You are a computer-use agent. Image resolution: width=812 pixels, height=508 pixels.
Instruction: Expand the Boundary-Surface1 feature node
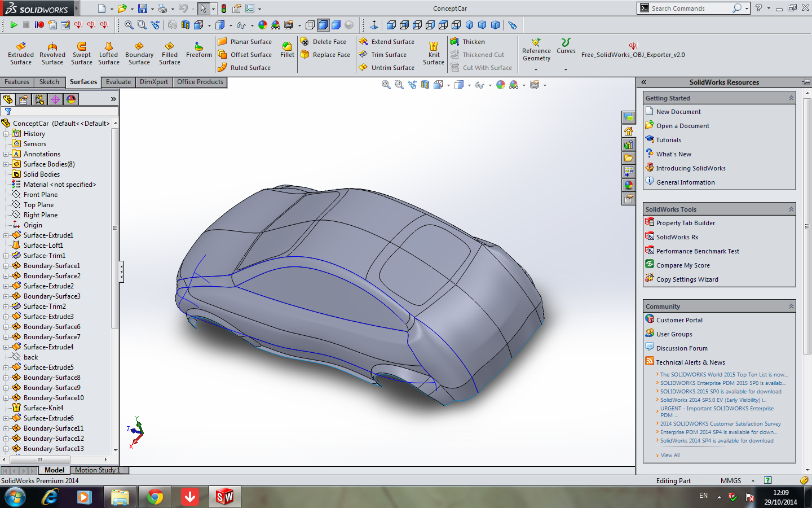pos(6,266)
